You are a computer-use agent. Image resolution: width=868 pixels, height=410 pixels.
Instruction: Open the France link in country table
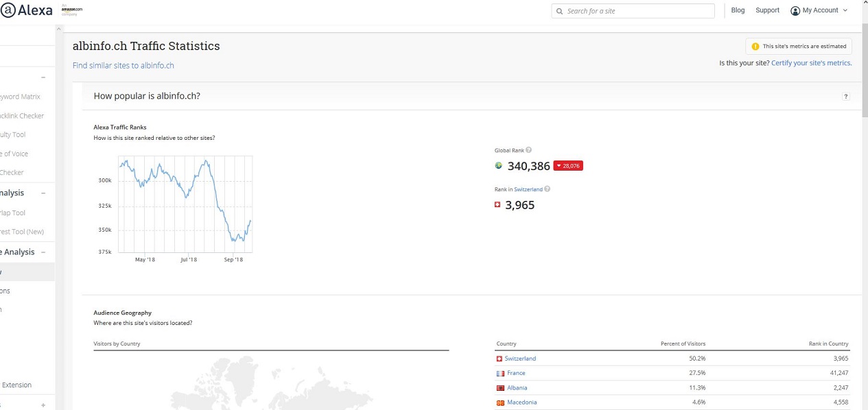click(x=516, y=373)
